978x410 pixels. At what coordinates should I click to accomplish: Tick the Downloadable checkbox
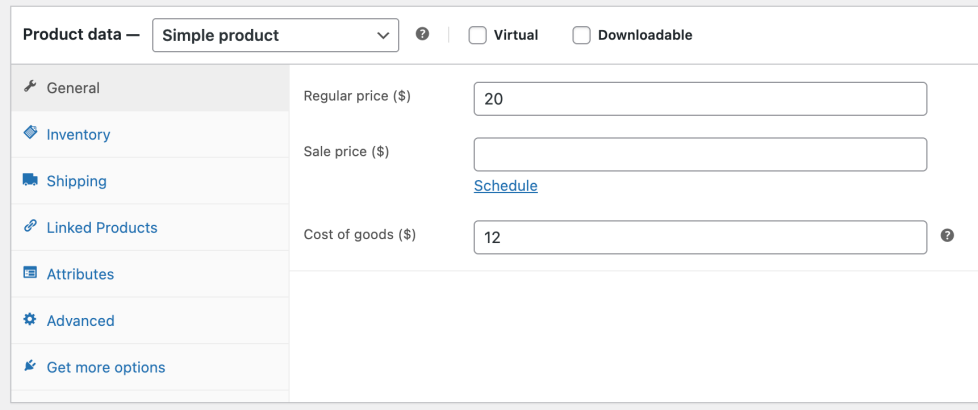pyautogui.click(x=582, y=35)
